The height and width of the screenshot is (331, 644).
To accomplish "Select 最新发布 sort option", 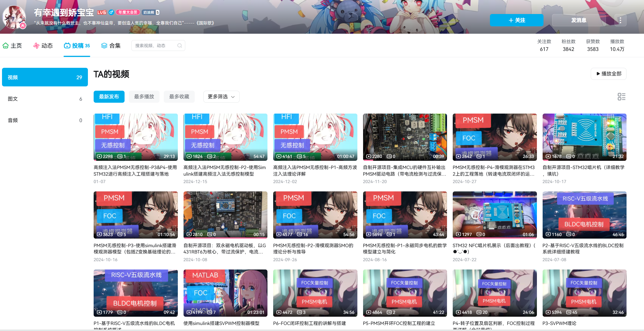I will point(109,97).
